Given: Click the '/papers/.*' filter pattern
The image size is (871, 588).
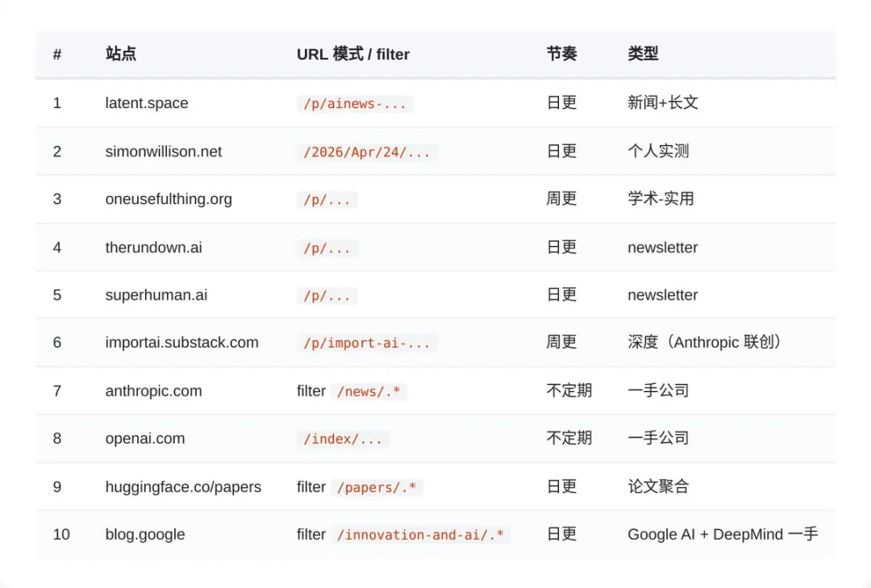Looking at the screenshot, I should (x=377, y=487).
